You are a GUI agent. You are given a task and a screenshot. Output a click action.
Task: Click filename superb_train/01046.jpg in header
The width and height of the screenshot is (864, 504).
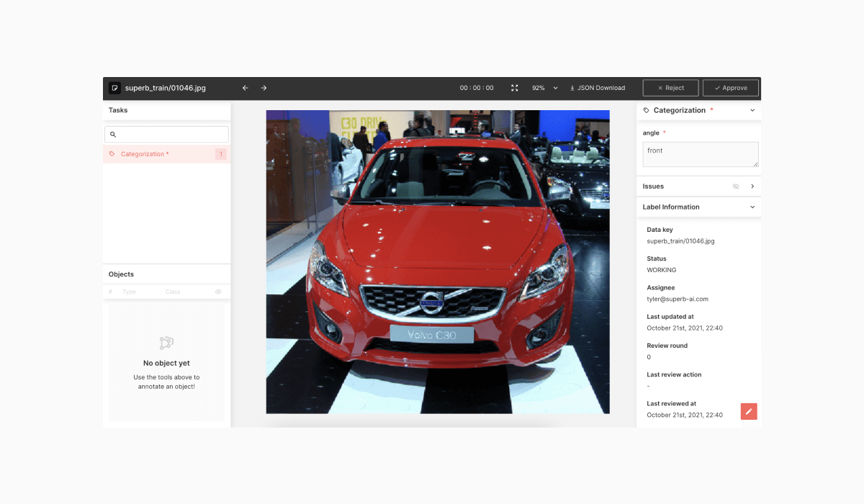pos(166,88)
